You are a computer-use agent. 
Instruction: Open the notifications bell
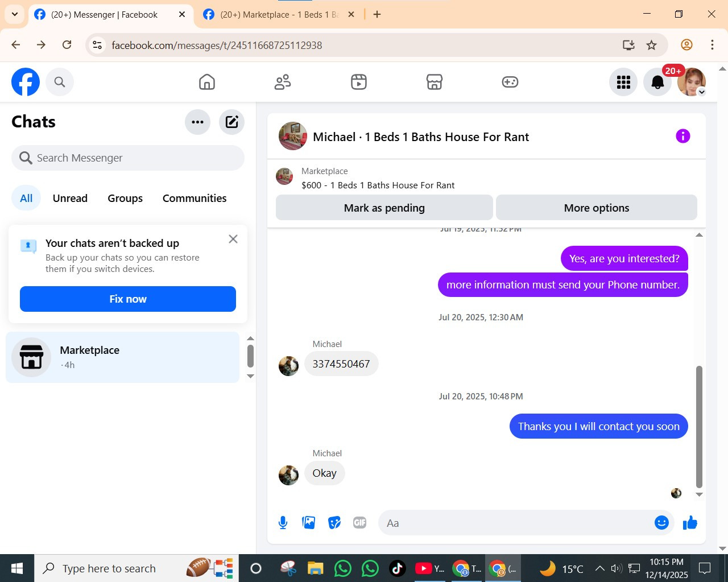coord(657,82)
